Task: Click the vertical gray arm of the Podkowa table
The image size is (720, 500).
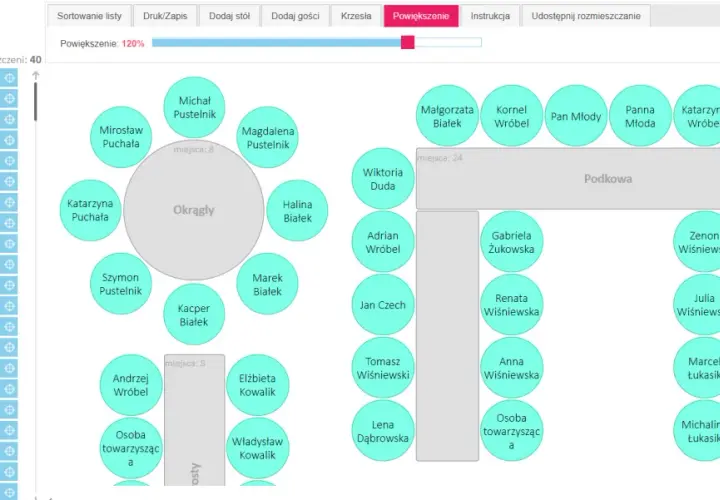Action: [447, 336]
